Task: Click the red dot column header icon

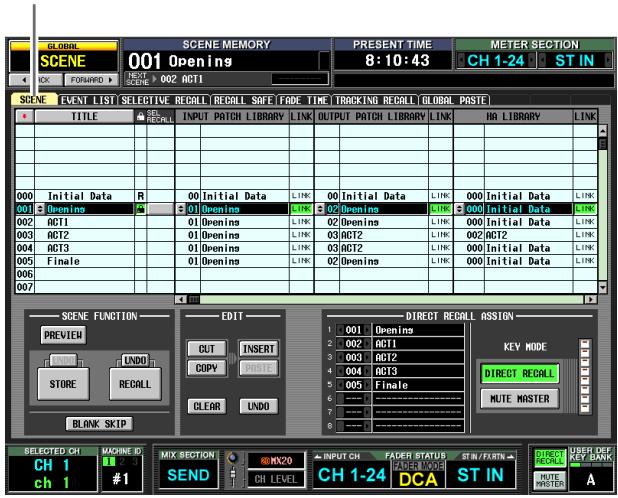Action: point(25,116)
